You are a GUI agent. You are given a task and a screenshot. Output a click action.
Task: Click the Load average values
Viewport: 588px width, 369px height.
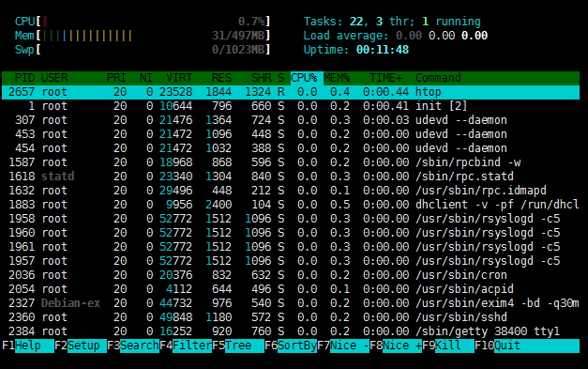442,36
